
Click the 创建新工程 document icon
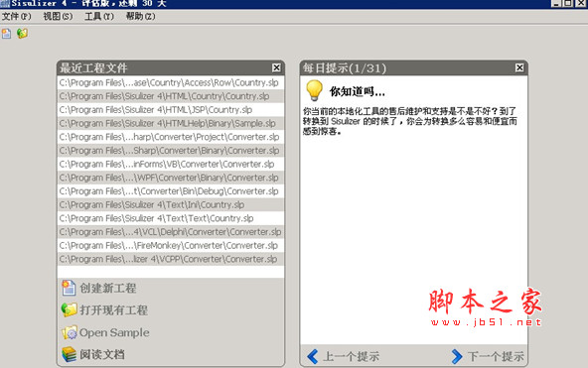point(69,288)
